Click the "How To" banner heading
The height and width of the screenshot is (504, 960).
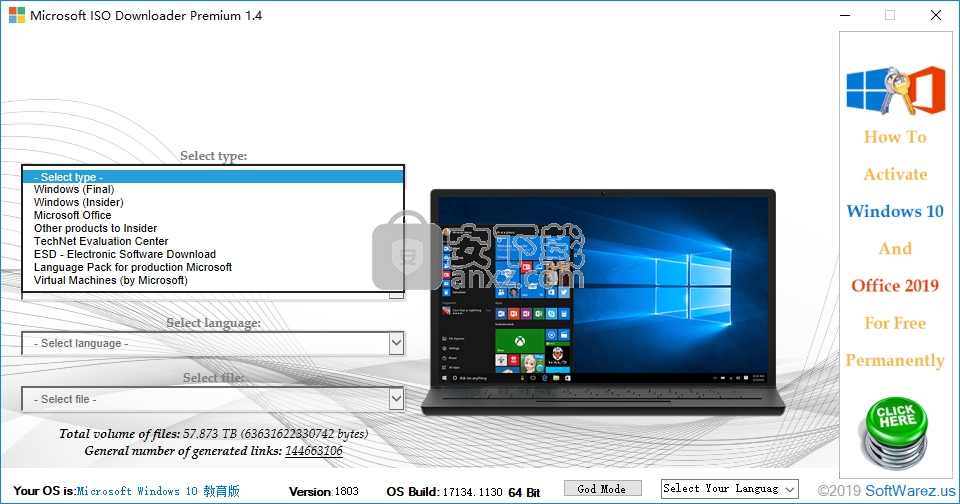[895, 137]
